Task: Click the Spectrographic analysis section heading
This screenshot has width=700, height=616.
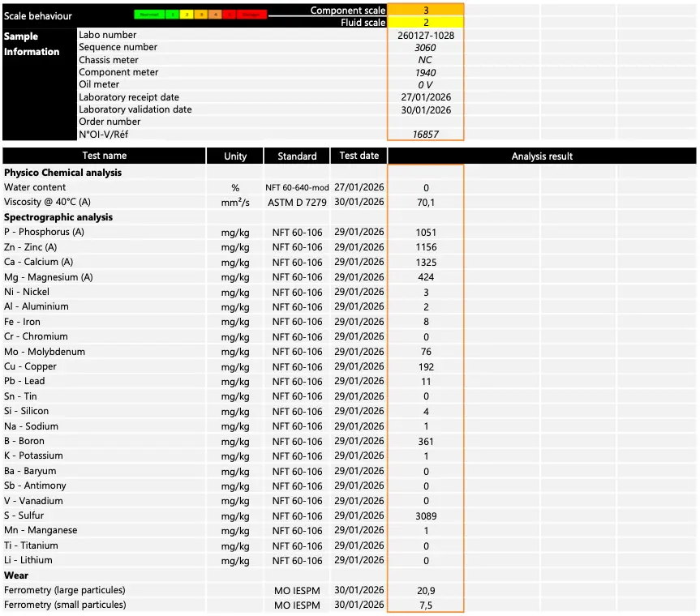Action: coord(58,217)
